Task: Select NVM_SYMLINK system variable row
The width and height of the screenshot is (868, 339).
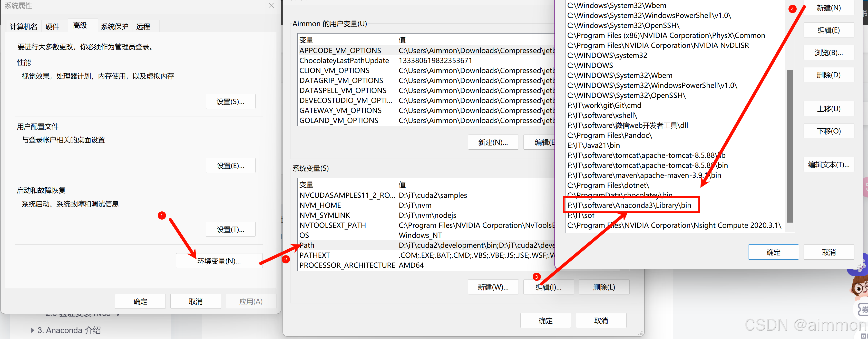Action: 426,215
